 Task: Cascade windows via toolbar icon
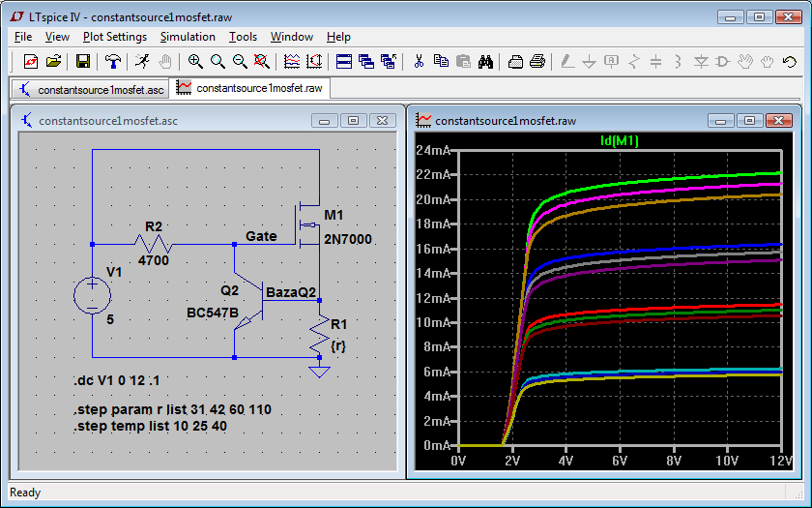coord(366,62)
